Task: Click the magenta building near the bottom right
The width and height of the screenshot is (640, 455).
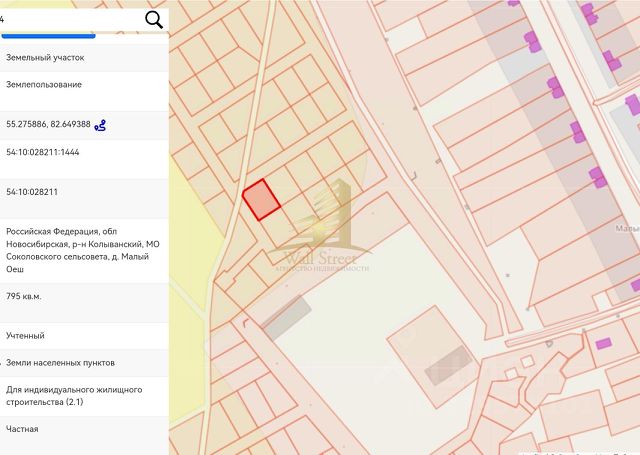Action: (x=603, y=344)
